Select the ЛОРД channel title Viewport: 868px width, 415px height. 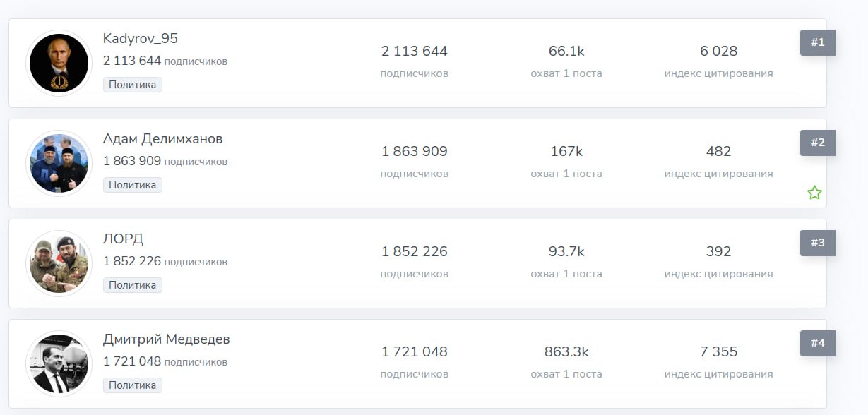click(124, 239)
